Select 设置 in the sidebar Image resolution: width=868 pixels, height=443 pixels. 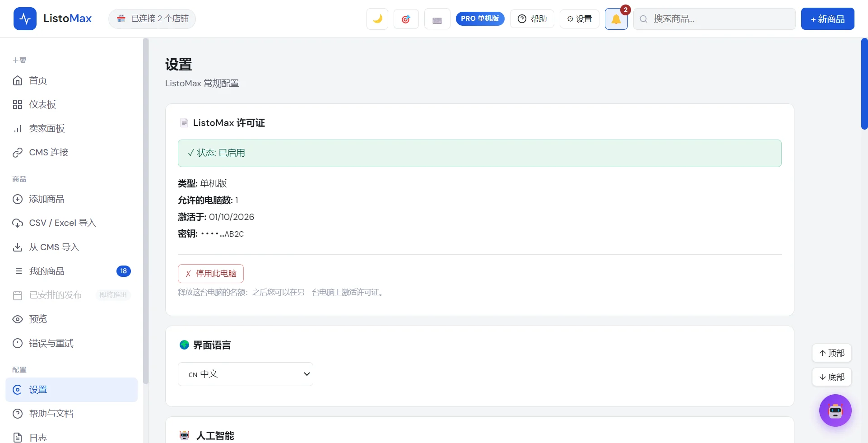(71, 390)
